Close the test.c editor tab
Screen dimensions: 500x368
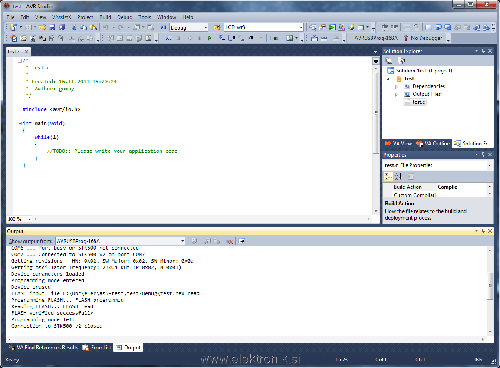(x=26, y=51)
